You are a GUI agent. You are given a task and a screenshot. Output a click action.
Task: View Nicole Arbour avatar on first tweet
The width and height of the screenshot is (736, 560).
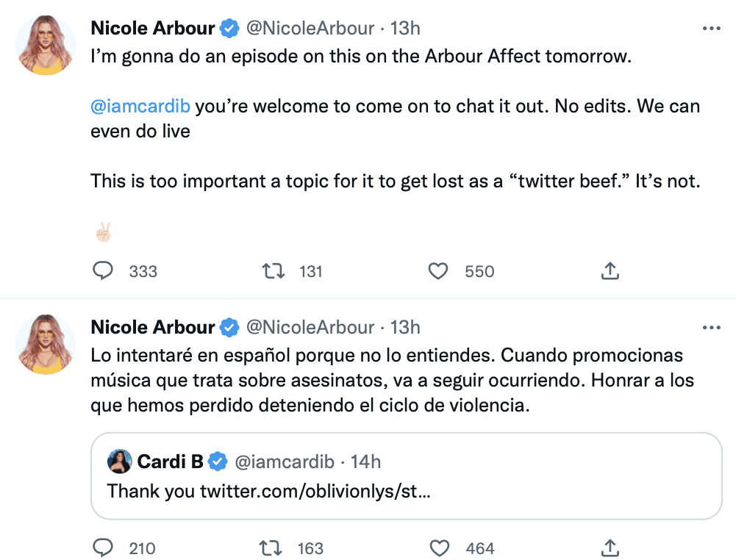tap(46, 45)
